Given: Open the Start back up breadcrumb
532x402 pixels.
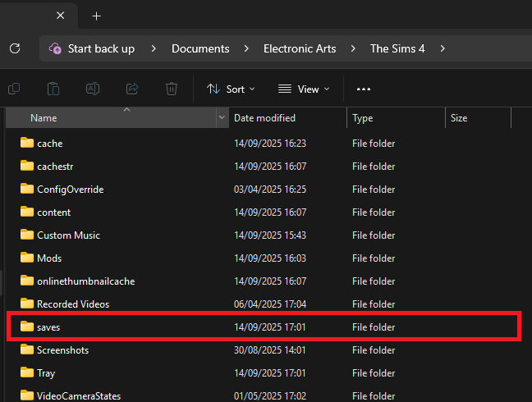Looking at the screenshot, I should [101, 48].
